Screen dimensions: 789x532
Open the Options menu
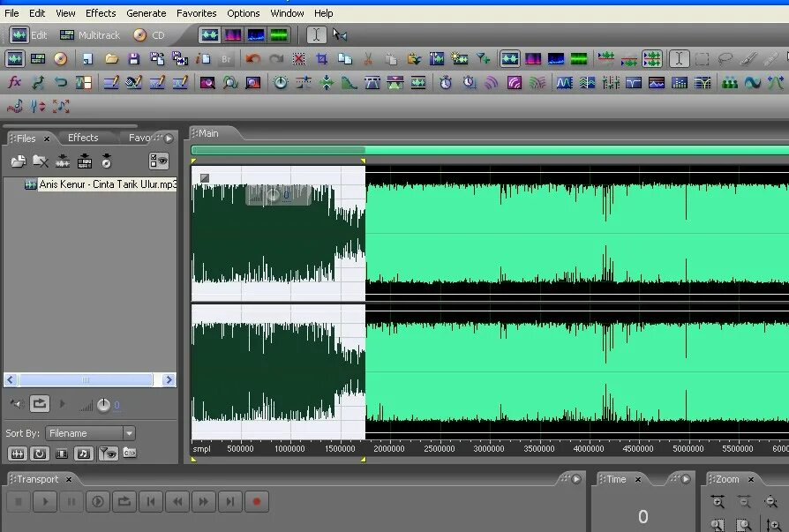tap(243, 13)
